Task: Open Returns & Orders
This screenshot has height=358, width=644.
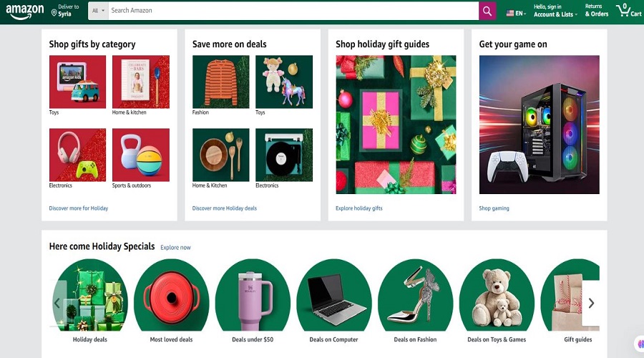Action: (x=596, y=11)
